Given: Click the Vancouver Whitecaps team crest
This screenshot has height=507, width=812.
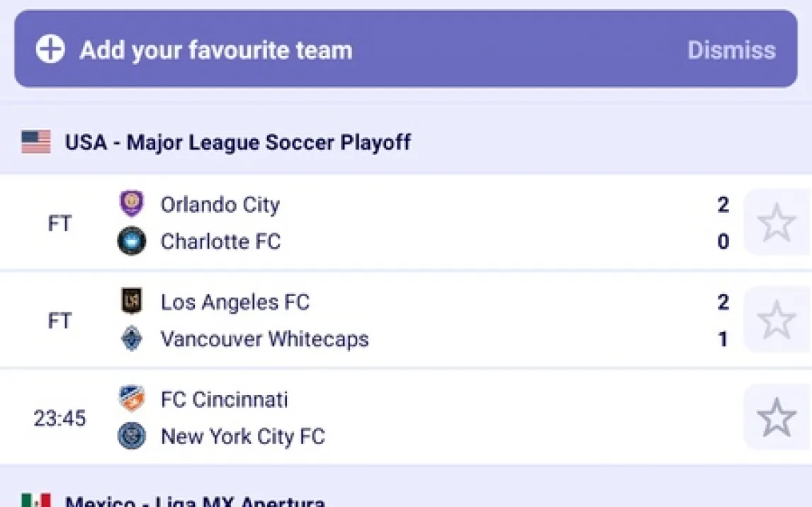Looking at the screenshot, I should pyautogui.click(x=132, y=338).
